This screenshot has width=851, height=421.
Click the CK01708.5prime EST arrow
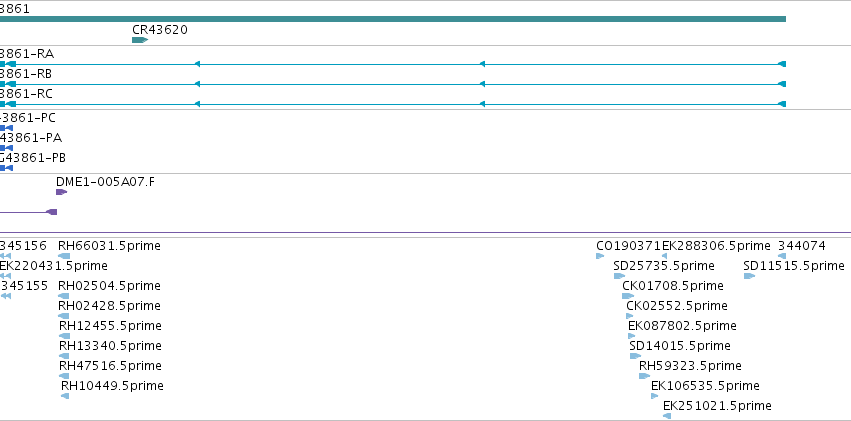pos(628,296)
